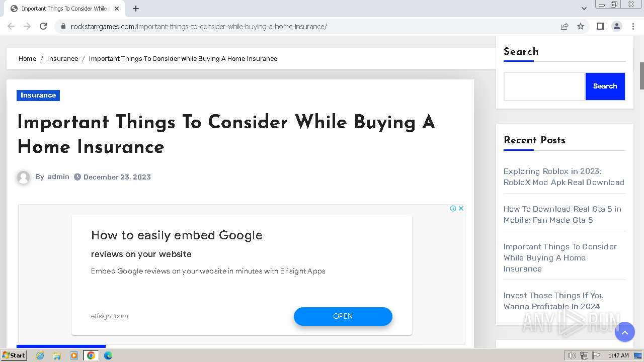The image size is (644, 362).
Task: Bookmark this page with the star icon
Action: point(581,26)
